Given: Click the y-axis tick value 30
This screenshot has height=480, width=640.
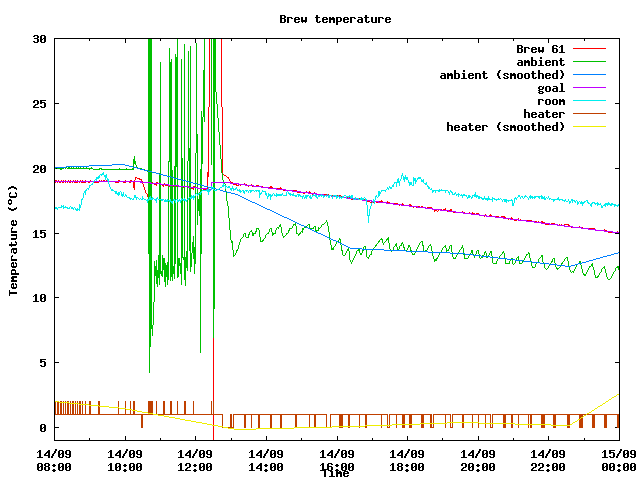Looking at the screenshot, I should tap(40, 39).
